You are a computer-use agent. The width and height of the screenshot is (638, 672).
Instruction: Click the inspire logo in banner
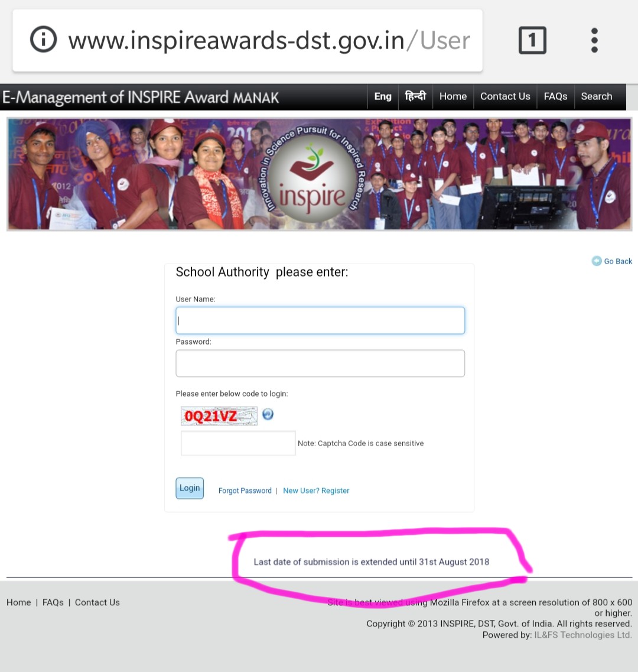pos(313,175)
